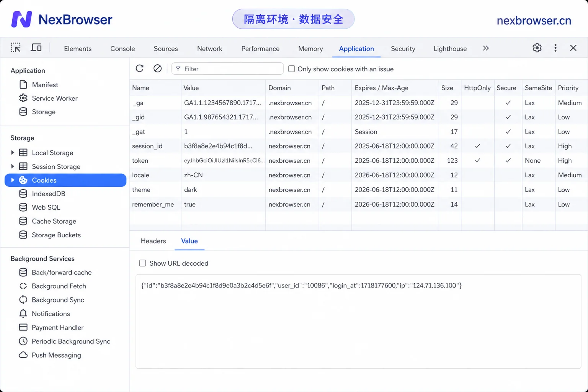
Task: Focus the cookie Filter input field
Action: 228,69
